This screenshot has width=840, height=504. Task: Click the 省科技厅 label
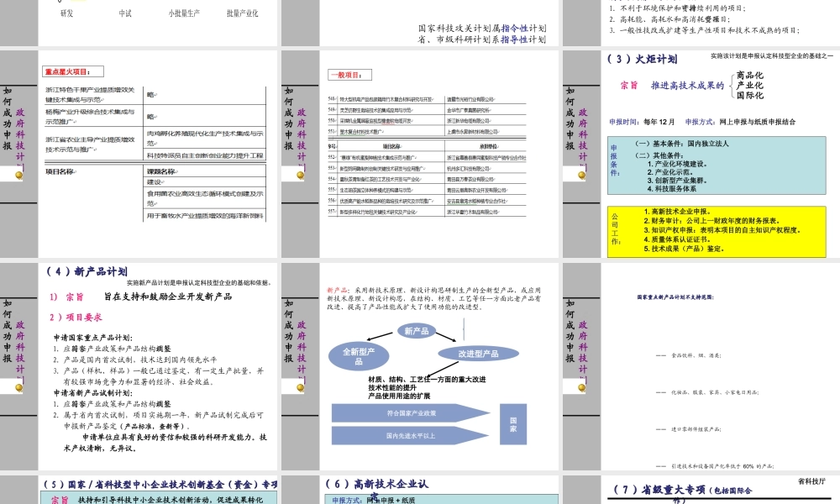pyautogui.click(x=811, y=481)
